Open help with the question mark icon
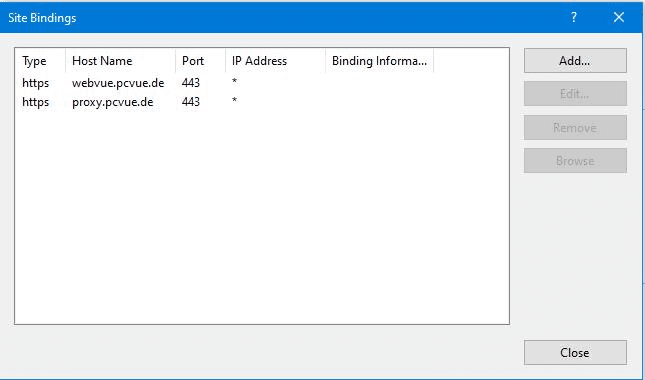 574,17
